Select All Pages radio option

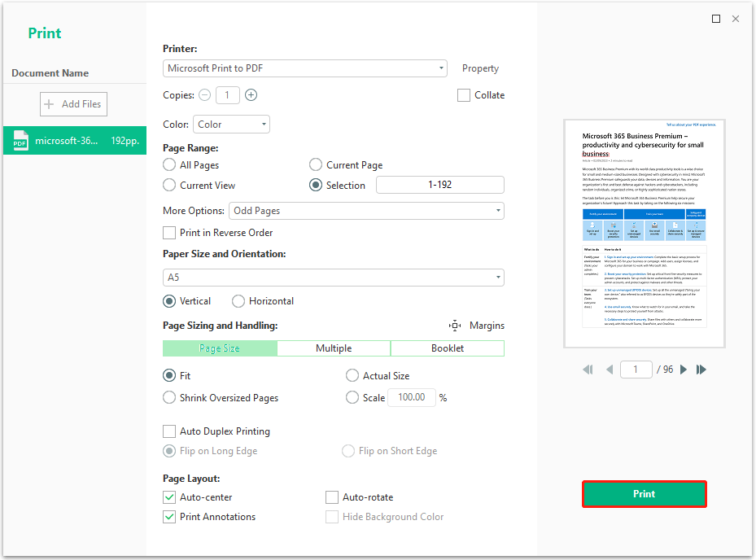tap(169, 165)
